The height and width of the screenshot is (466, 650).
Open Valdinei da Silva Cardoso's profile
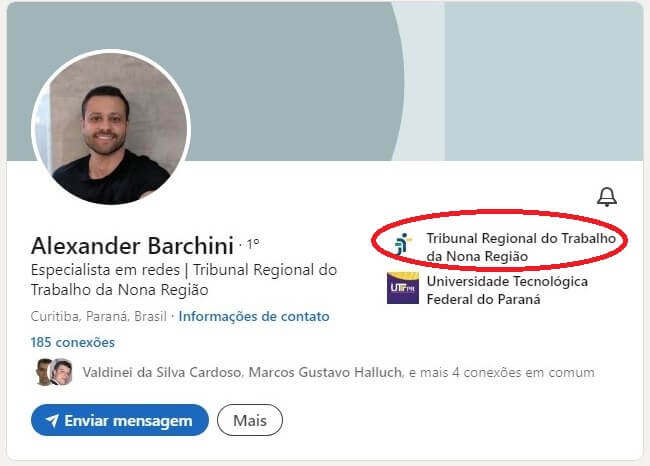162,372
